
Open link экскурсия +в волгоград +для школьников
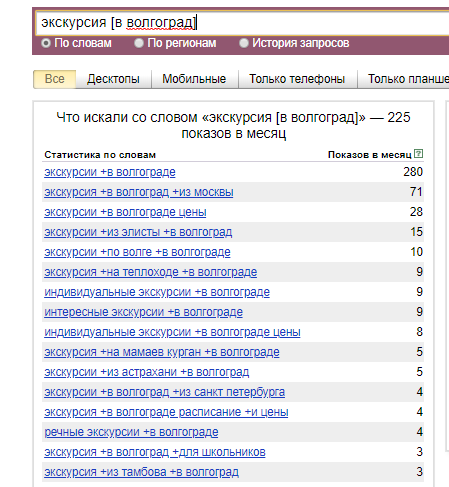(155, 452)
